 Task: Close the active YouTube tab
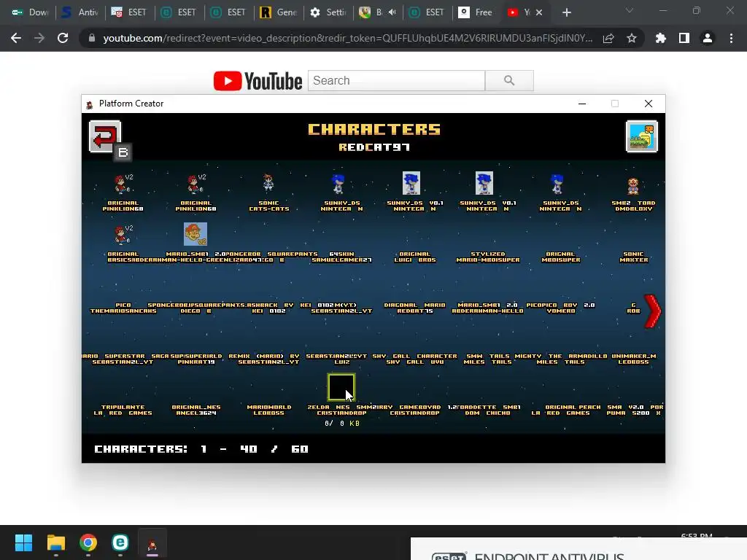click(x=539, y=12)
